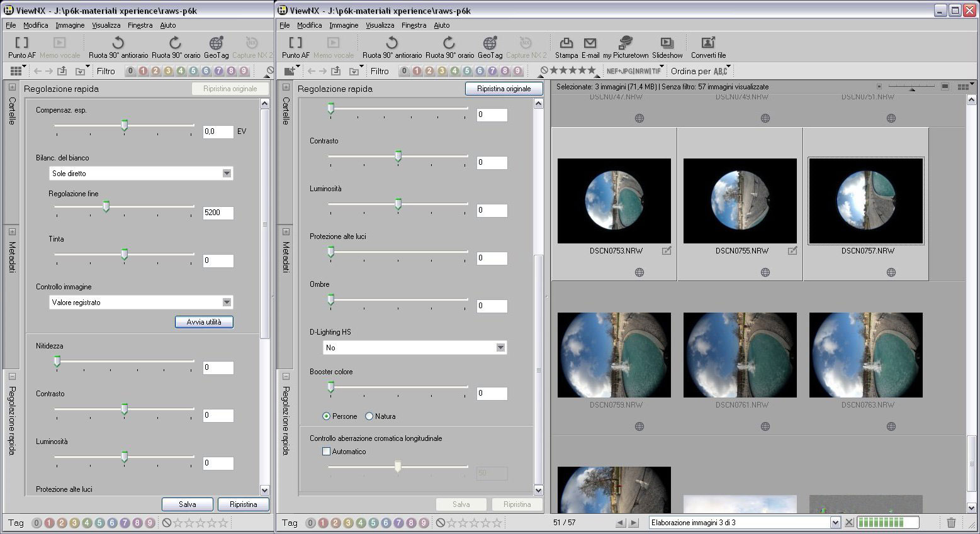Viewport: 980px width, 534px height.
Task: Open Immagine menu in right window
Action: pos(344,25)
